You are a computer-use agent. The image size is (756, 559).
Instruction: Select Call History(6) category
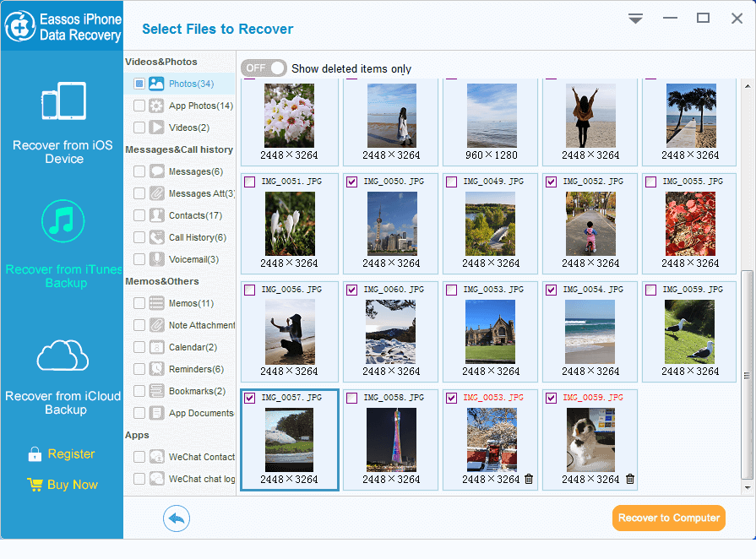197,237
